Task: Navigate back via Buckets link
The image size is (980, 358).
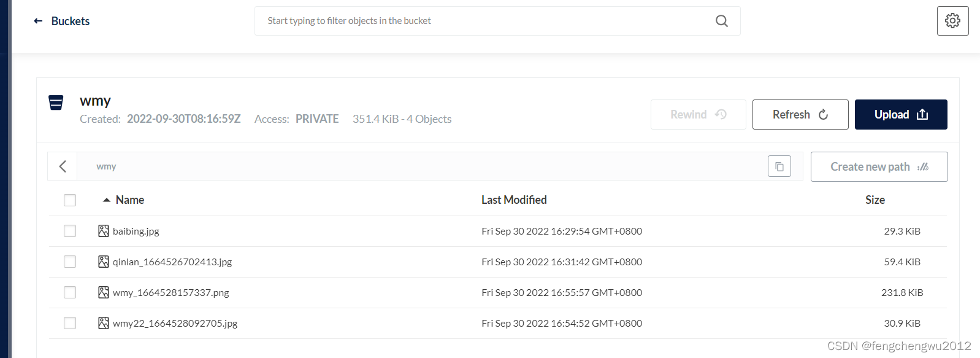Action: [69, 20]
